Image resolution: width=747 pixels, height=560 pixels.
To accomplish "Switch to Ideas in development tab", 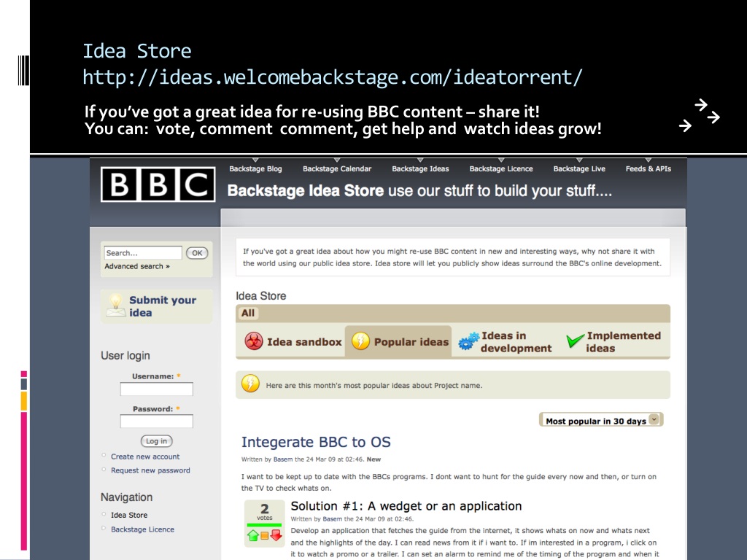I will click(505, 341).
